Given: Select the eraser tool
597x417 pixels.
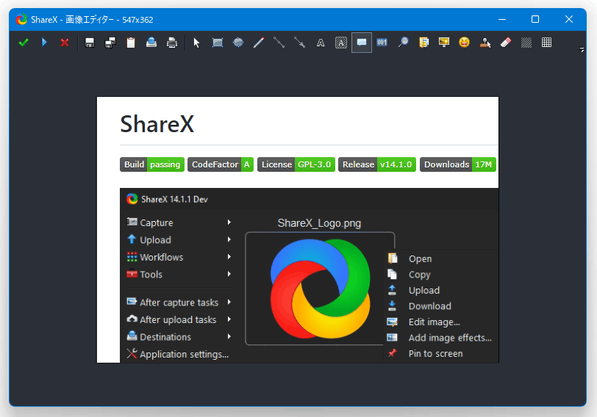Looking at the screenshot, I should 506,42.
